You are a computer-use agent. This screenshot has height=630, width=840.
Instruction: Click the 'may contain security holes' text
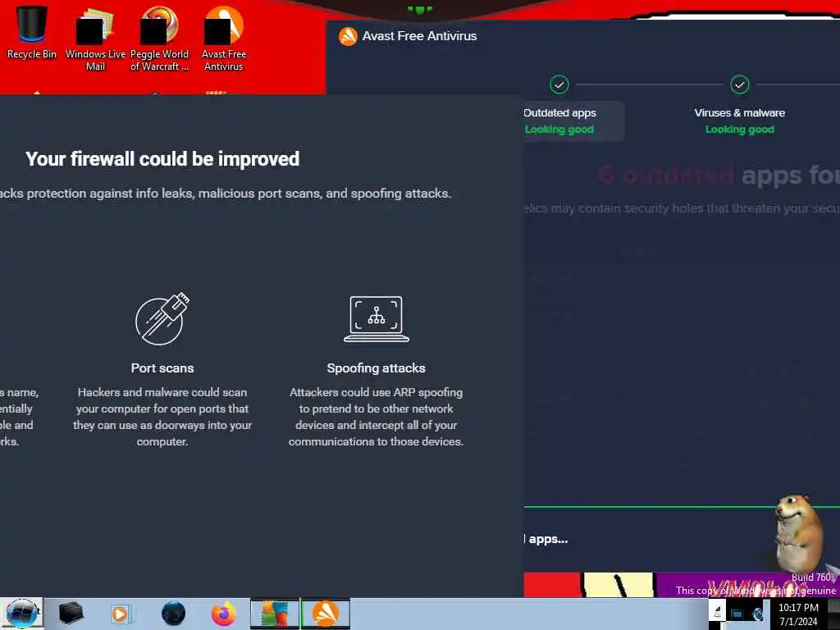(682, 208)
